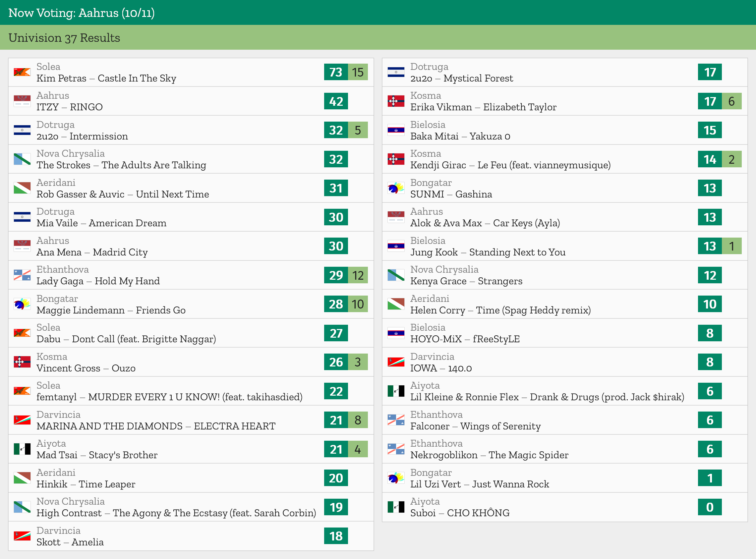
Task: Click 'The Strokes – The Adults Are Talking'
Action: click(x=121, y=165)
